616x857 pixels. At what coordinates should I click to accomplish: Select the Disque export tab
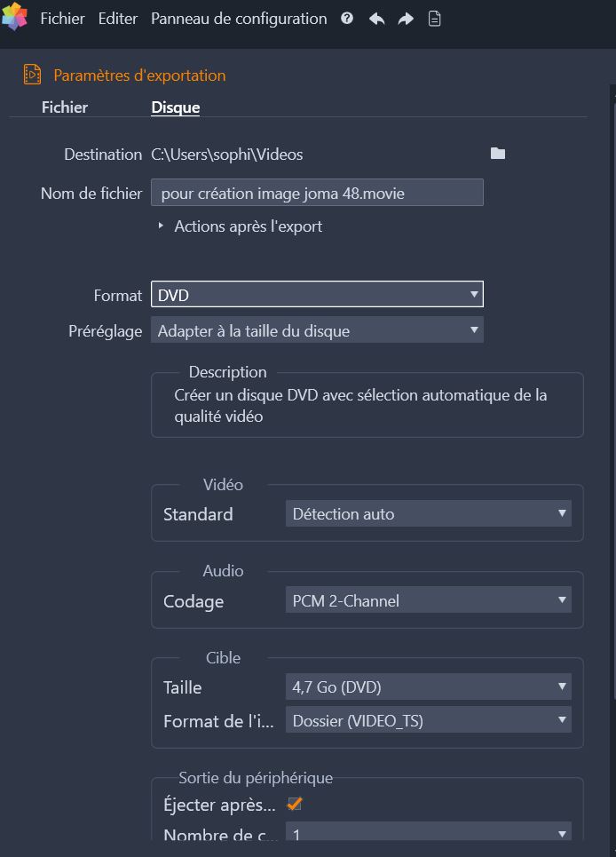(175, 107)
